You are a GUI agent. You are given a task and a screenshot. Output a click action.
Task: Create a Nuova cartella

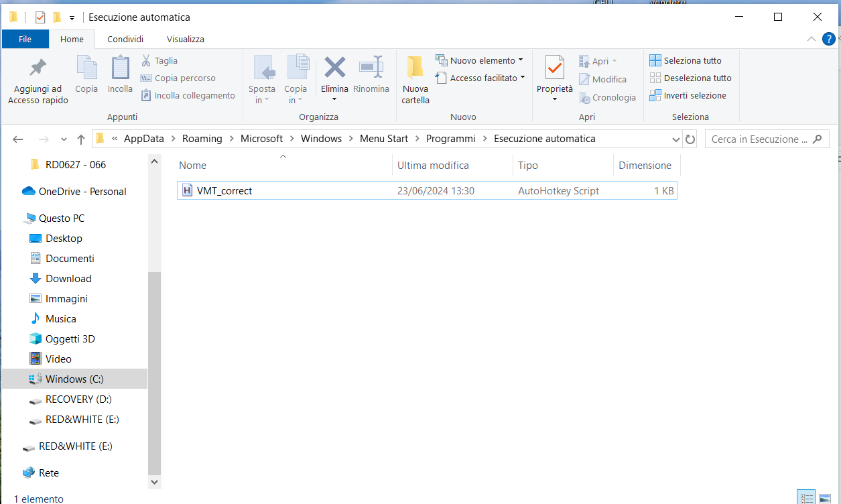tap(415, 79)
